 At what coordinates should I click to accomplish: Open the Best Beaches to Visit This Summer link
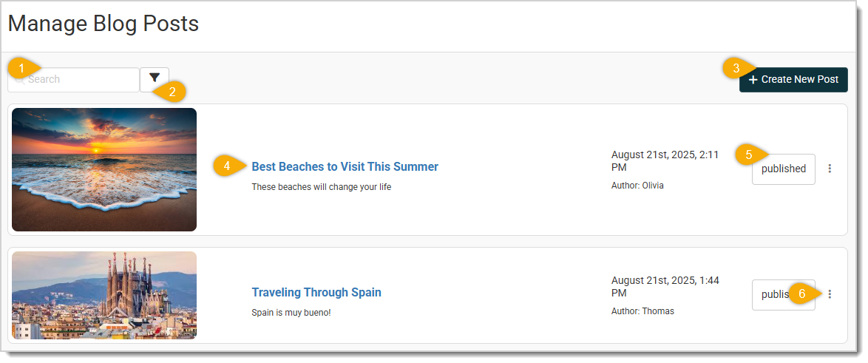pos(345,167)
